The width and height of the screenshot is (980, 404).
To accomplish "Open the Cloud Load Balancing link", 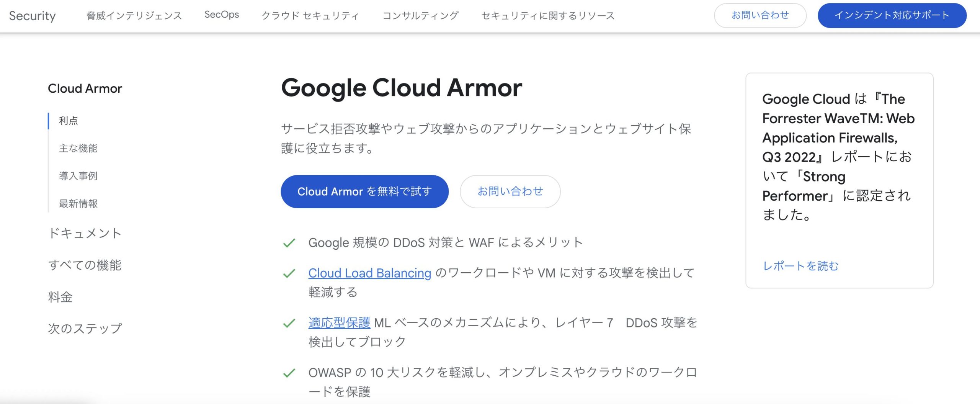I will [x=370, y=273].
